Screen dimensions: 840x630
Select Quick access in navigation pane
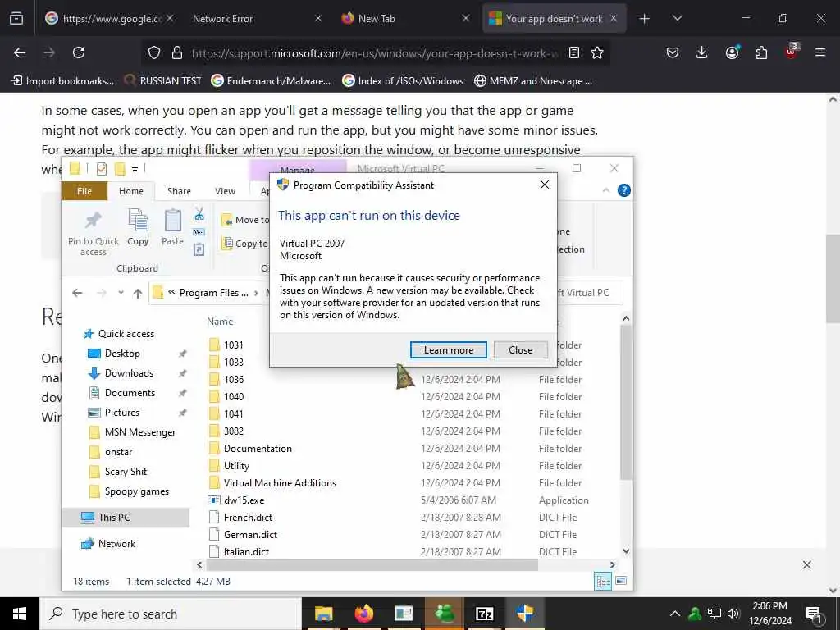coord(119,334)
